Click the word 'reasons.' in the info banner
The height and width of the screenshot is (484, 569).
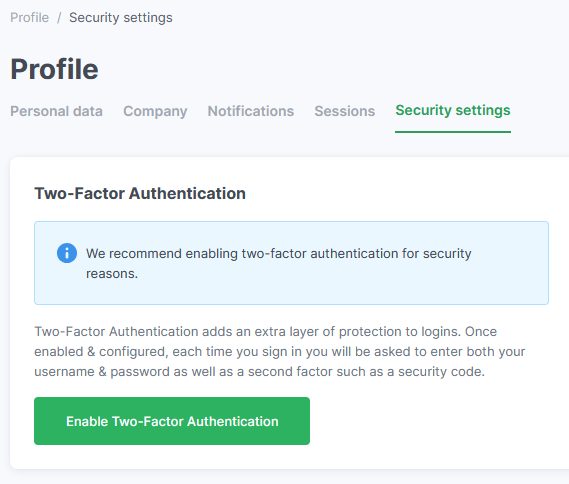click(x=112, y=274)
